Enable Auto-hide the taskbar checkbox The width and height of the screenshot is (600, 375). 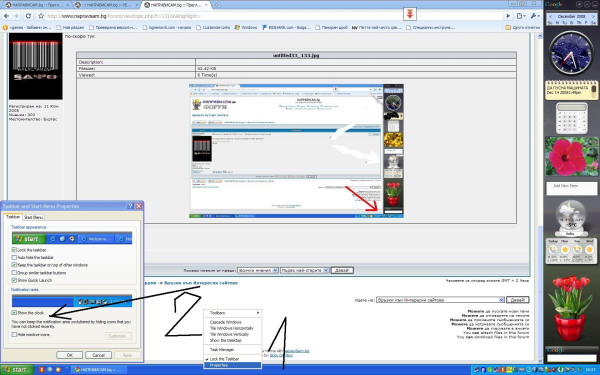14,258
